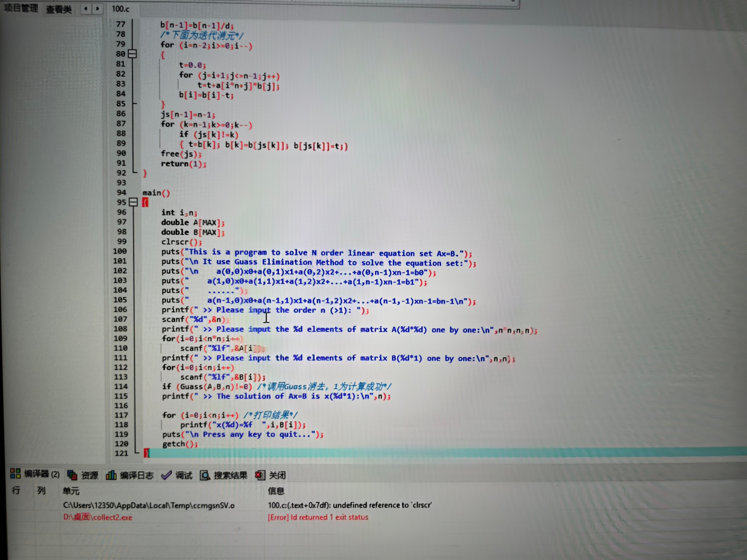Open the 搜索结果 search results panel
This screenshot has width=747, height=560.
click(x=224, y=475)
